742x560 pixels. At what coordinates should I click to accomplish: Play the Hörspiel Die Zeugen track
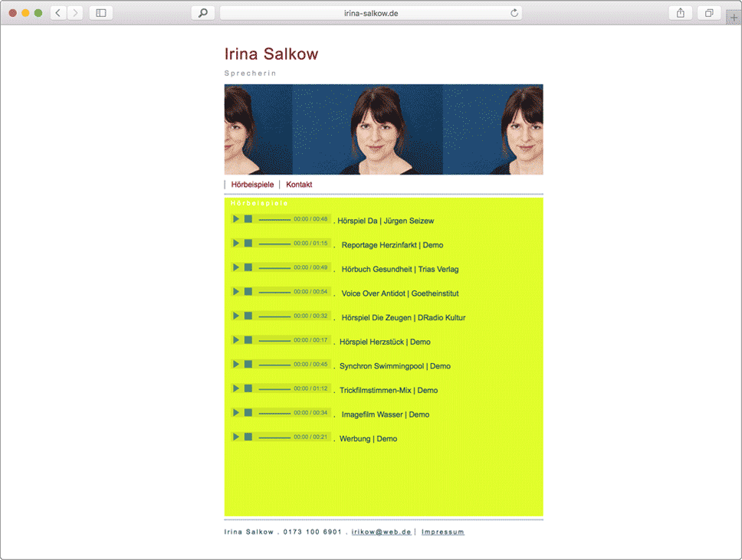tap(235, 316)
